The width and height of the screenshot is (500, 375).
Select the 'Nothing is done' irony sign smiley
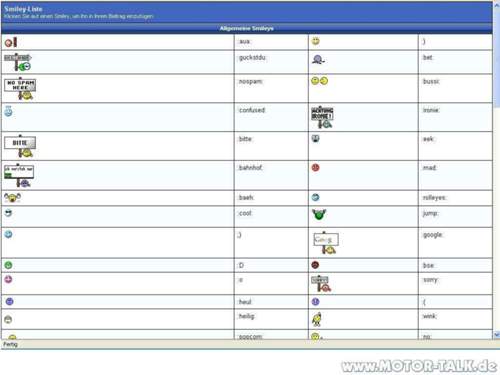click(322, 117)
